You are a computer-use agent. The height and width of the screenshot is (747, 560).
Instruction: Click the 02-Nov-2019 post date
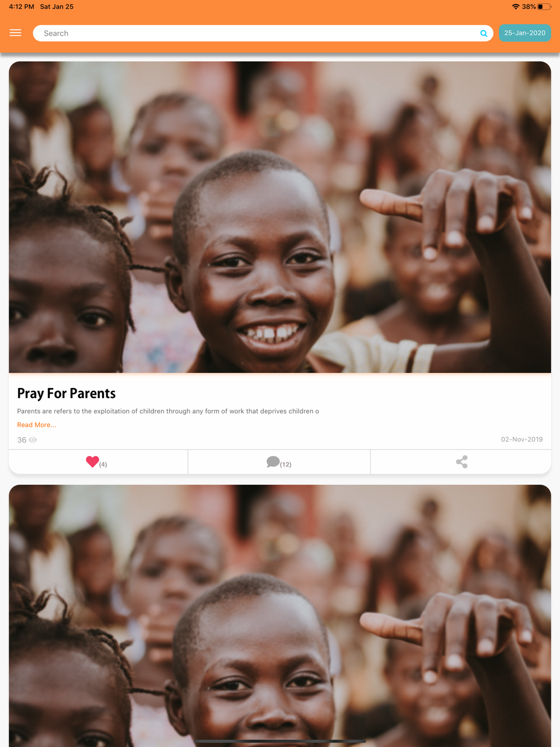click(x=522, y=440)
